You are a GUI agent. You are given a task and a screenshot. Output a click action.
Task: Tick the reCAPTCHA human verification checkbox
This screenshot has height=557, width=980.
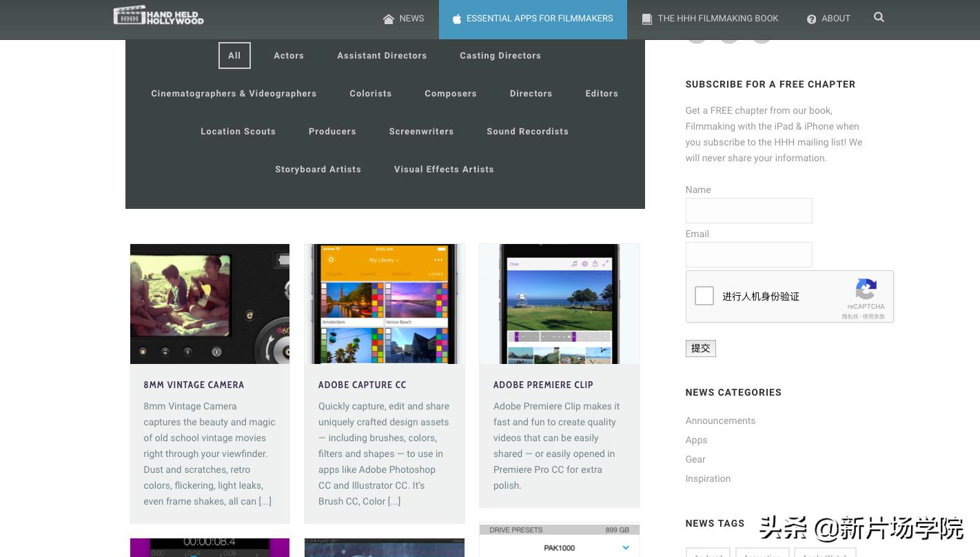point(704,296)
